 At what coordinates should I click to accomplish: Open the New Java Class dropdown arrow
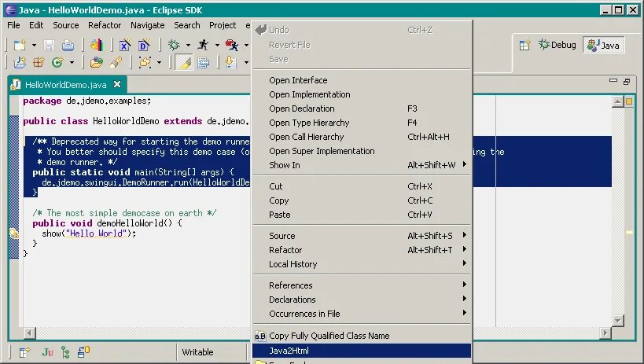click(x=72, y=63)
